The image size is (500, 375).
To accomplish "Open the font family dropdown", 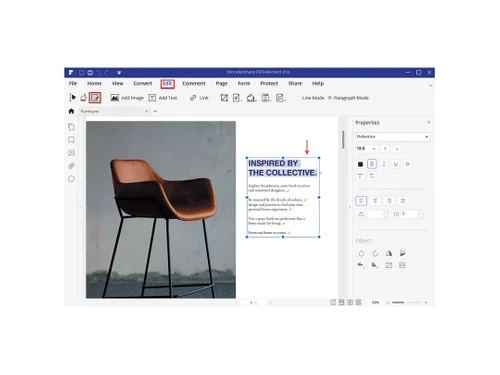I will tap(392, 137).
